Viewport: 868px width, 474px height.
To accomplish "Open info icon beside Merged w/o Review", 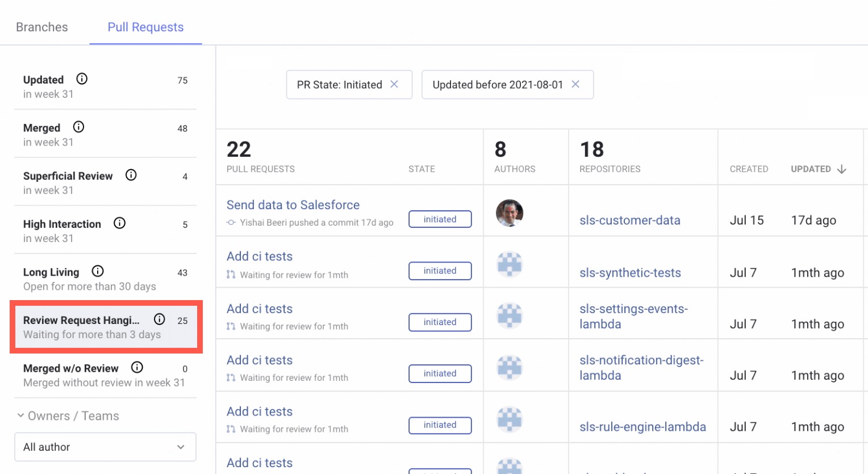I will pyautogui.click(x=137, y=367).
